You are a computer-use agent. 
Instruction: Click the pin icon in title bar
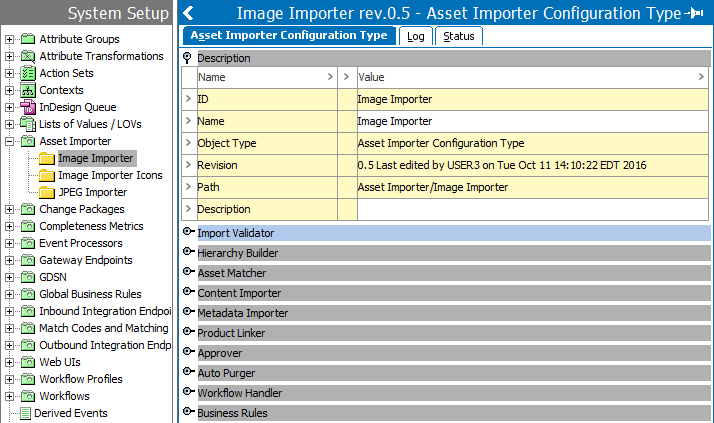697,13
